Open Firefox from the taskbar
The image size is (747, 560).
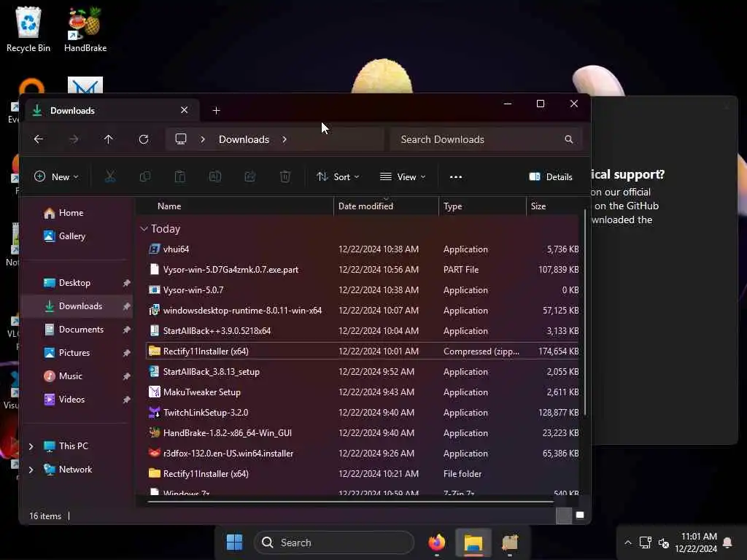[436, 542]
